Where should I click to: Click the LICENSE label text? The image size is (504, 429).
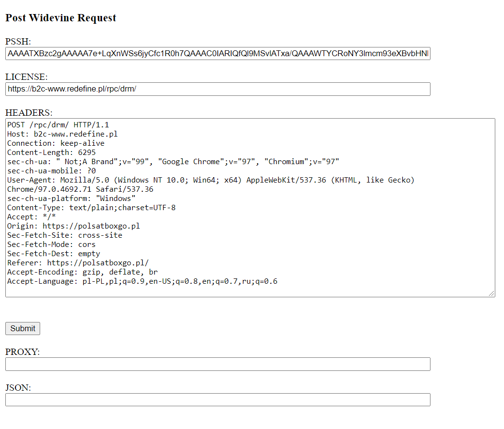point(26,77)
